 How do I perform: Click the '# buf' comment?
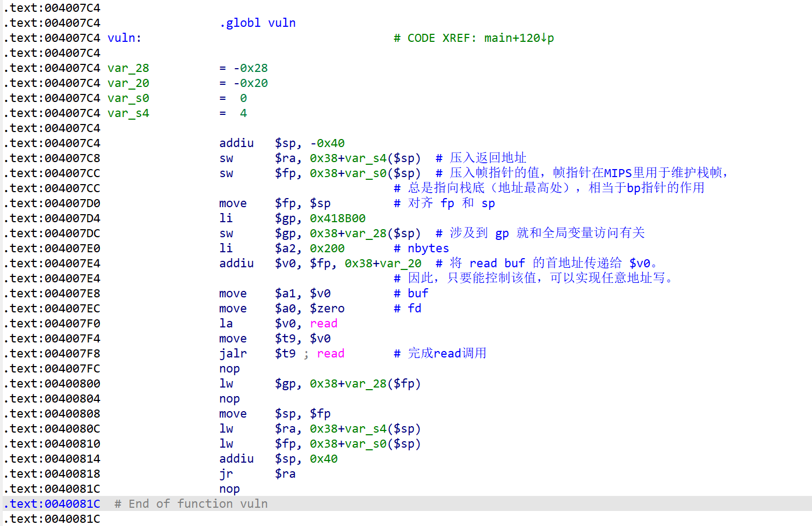coord(411,294)
